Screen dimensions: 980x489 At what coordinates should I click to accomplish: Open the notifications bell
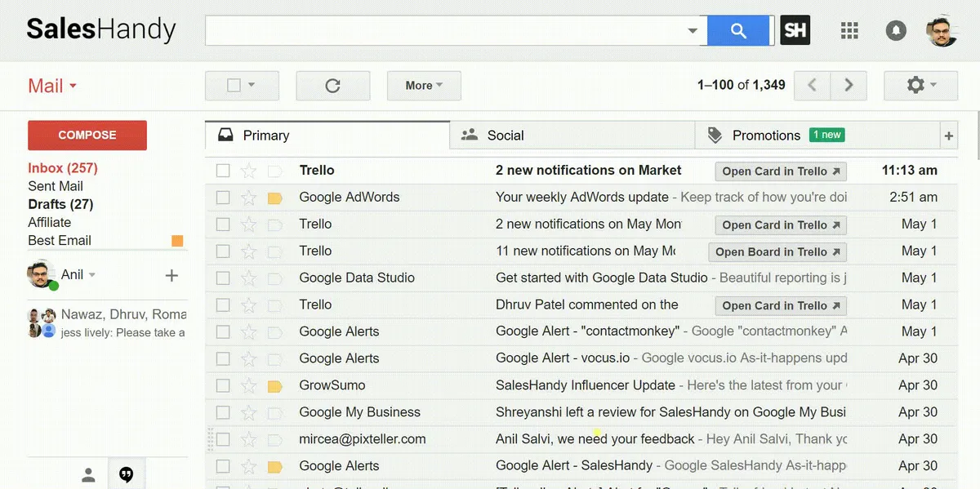tap(896, 31)
